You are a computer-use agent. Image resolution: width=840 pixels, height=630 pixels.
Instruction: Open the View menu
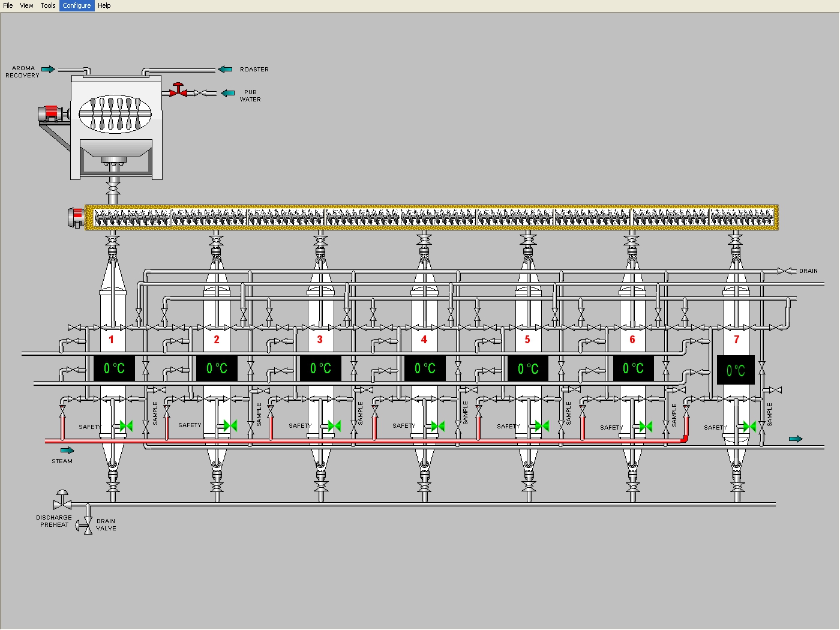26,5
